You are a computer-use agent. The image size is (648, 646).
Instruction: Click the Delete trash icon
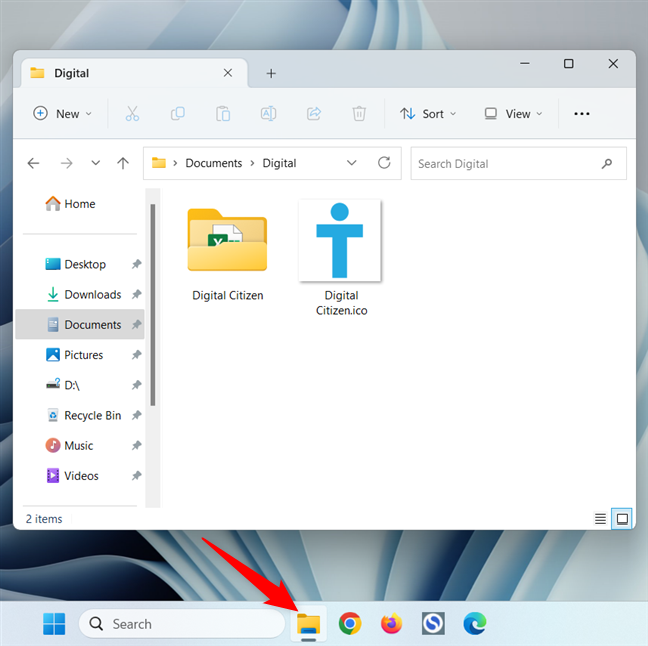click(359, 114)
